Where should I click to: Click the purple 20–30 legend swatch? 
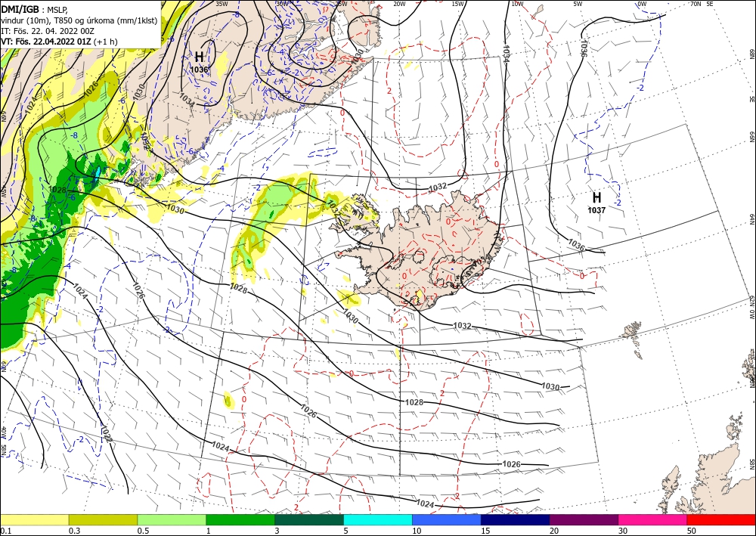point(584,519)
